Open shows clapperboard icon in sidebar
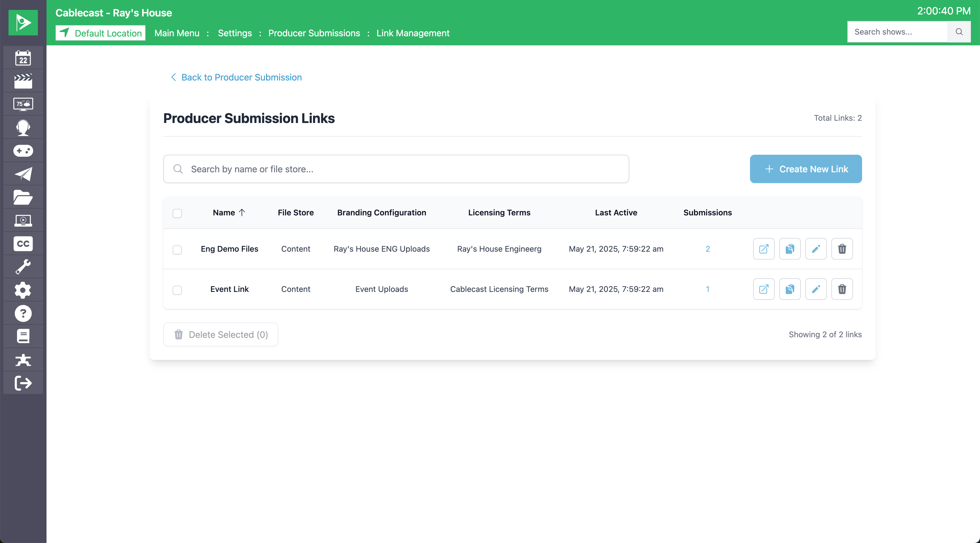Screen dimensions: 980x543 click(23, 81)
